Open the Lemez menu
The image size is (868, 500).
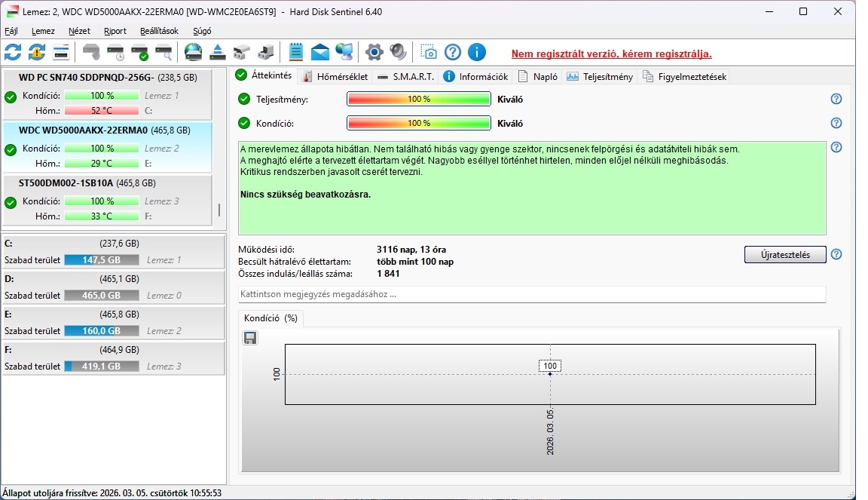tap(43, 31)
